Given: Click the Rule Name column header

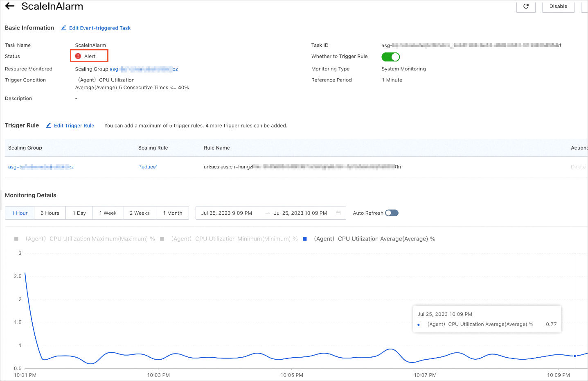Looking at the screenshot, I should pyautogui.click(x=217, y=148).
